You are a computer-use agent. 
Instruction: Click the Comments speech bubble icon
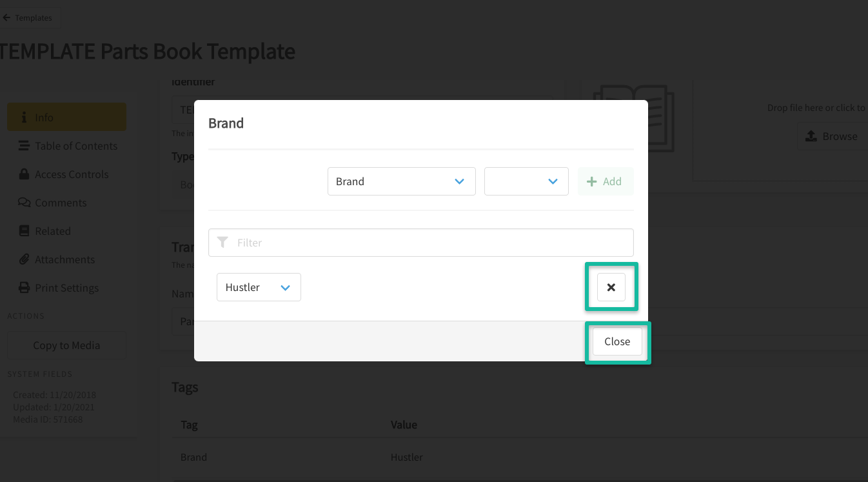tap(25, 203)
